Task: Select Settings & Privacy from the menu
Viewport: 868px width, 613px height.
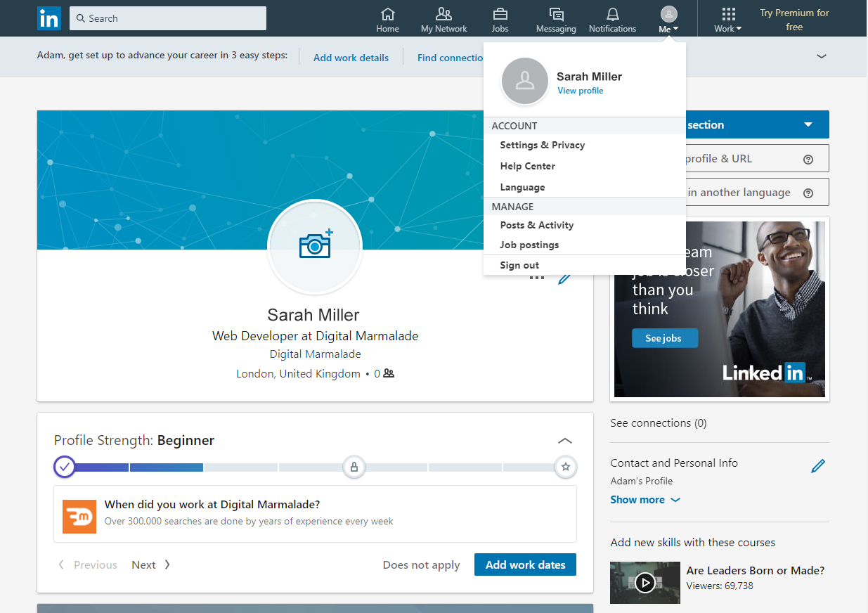Action: (542, 145)
